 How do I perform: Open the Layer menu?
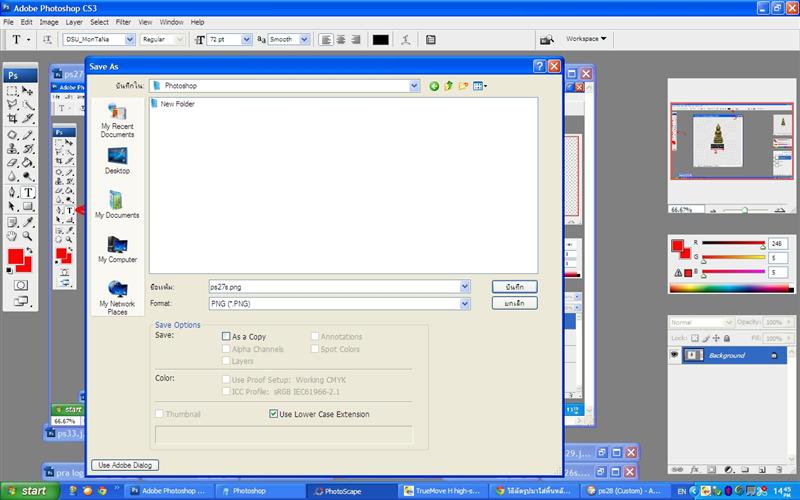(74, 21)
